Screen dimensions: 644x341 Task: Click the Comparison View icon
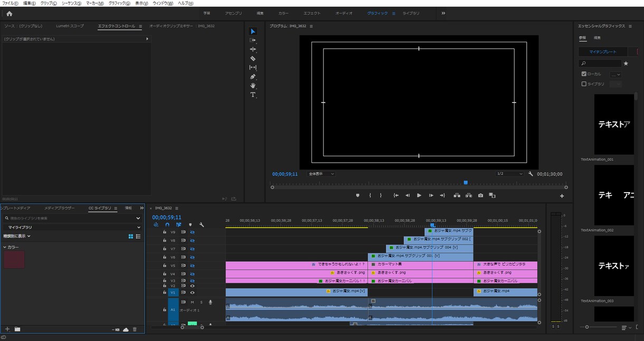(492, 195)
